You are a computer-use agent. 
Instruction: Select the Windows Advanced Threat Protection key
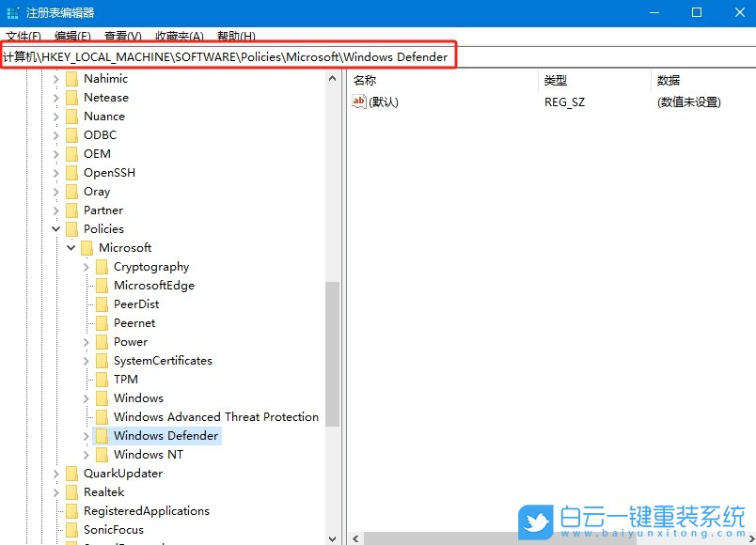point(215,416)
